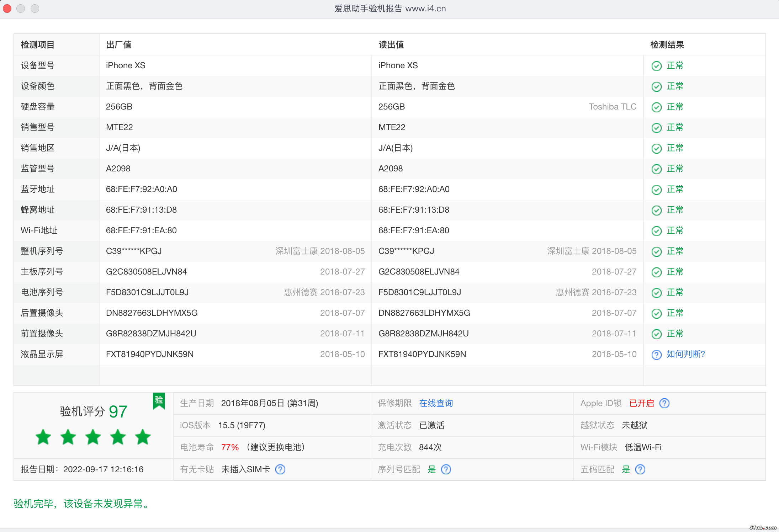Close the report window with red button
779x532 pixels.
(7, 9)
